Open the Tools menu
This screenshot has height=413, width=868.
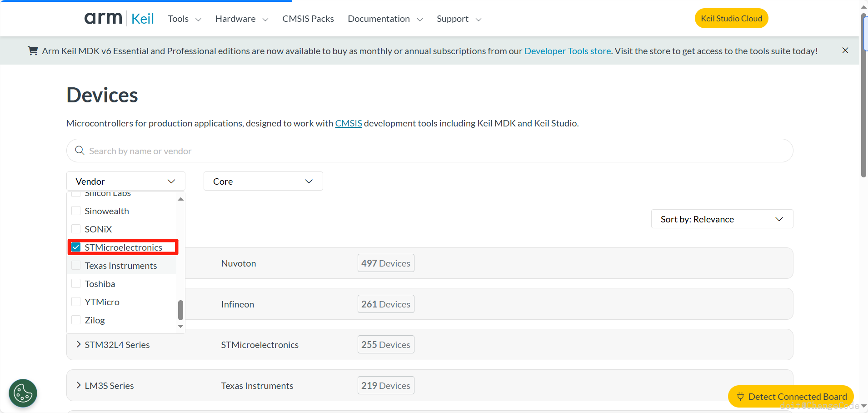[184, 19]
